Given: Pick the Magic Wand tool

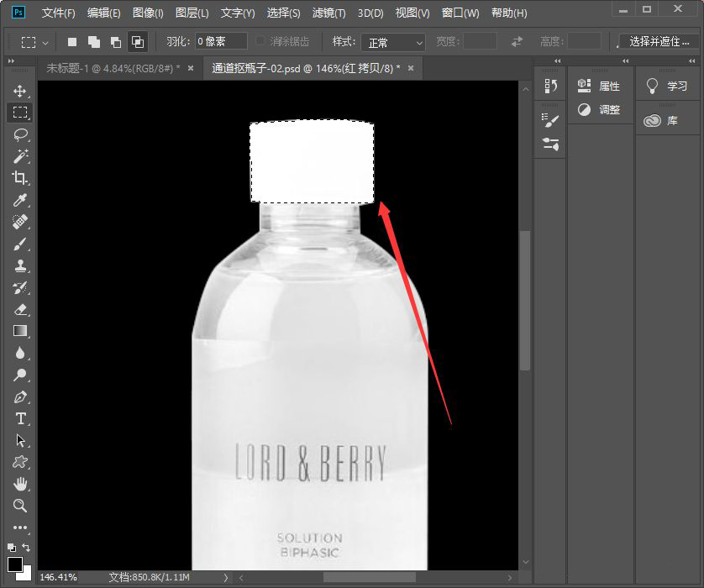Looking at the screenshot, I should tap(20, 156).
